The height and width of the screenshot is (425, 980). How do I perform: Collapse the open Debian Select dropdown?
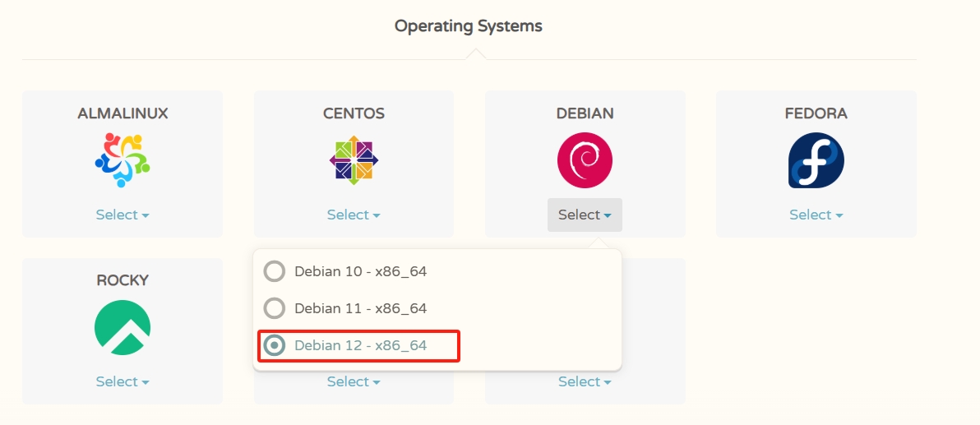tap(585, 215)
